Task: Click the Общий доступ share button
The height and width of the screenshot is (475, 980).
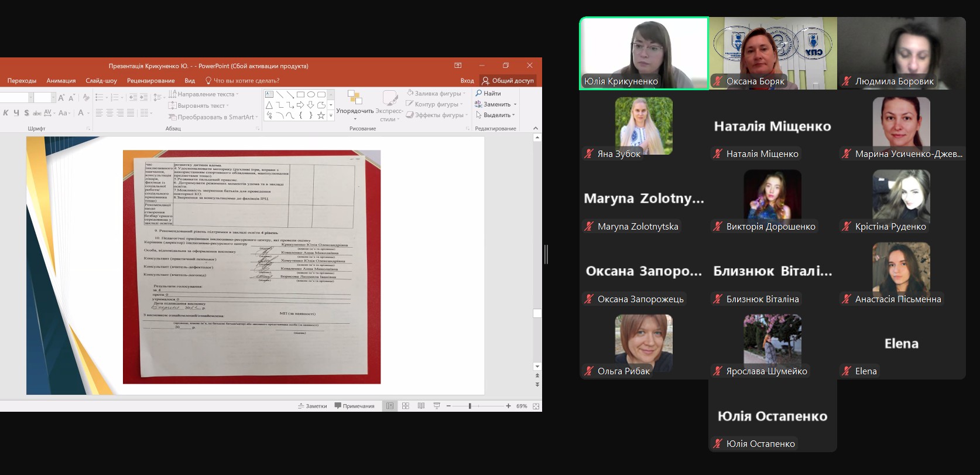Action: tap(508, 81)
